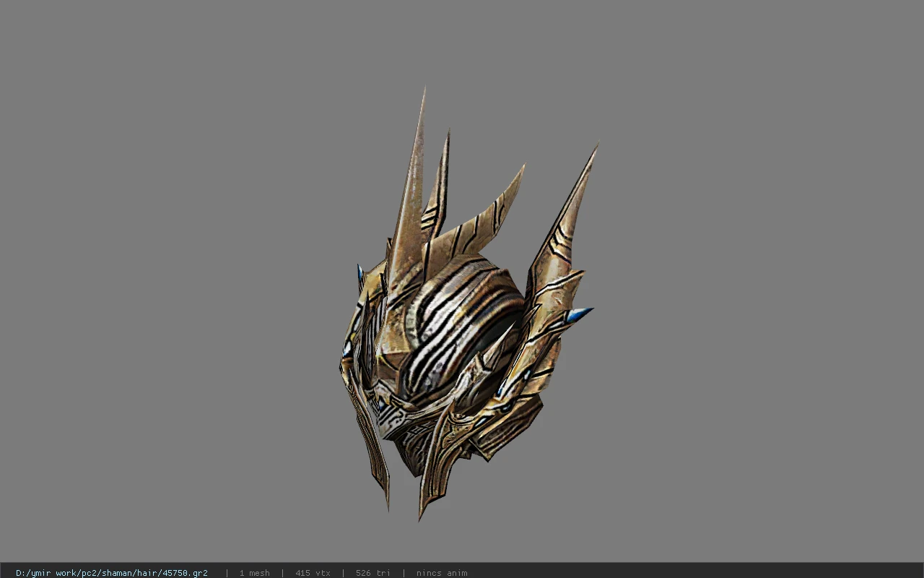Click the golden helmet model in the viewport
This screenshot has height=578, width=924.
(x=468, y=303)
